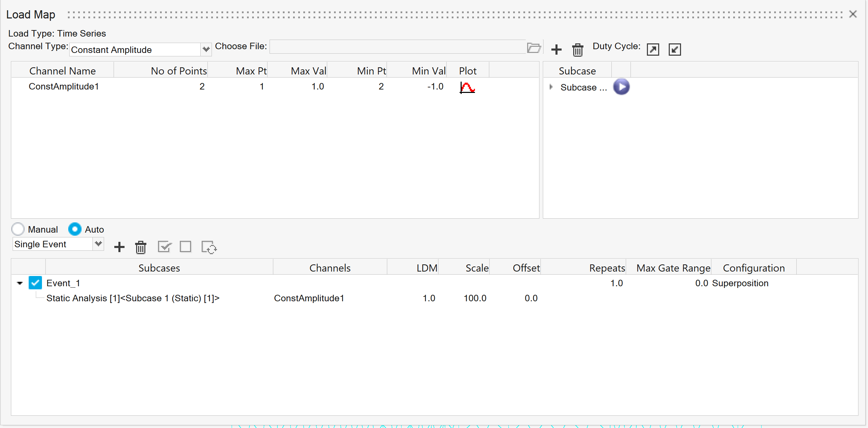Click the reverse selection icon
Viewport: 868px width, 428px height.
coord(209,247)
